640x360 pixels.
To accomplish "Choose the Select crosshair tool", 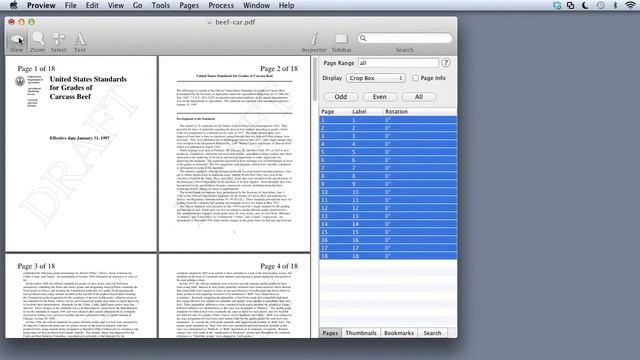I will (58, 42).
